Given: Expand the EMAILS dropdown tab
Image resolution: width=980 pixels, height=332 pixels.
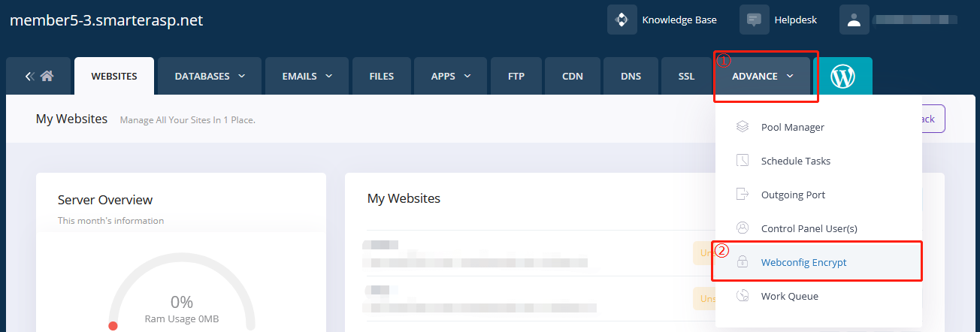Looking at the screenshot, I should 307,76.
